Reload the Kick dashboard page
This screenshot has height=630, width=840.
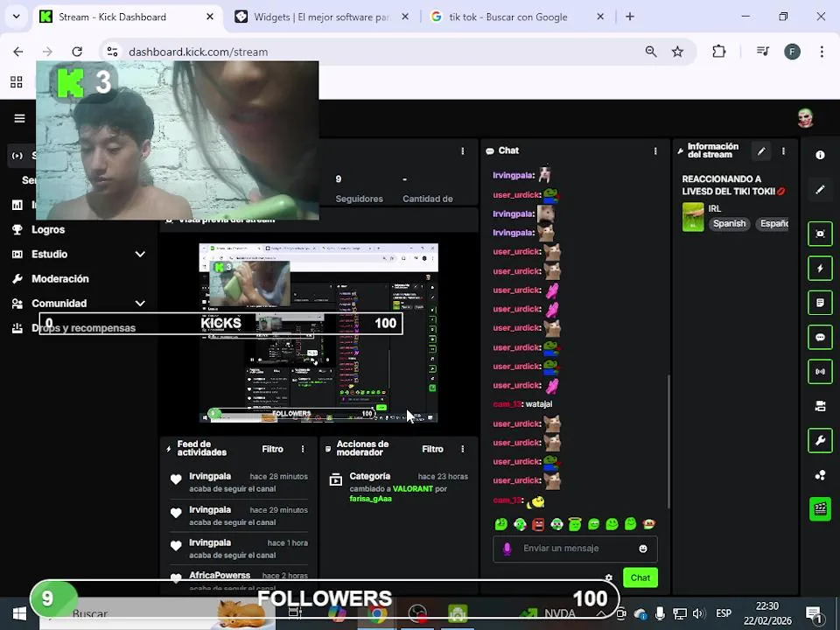tap(77, 52)
